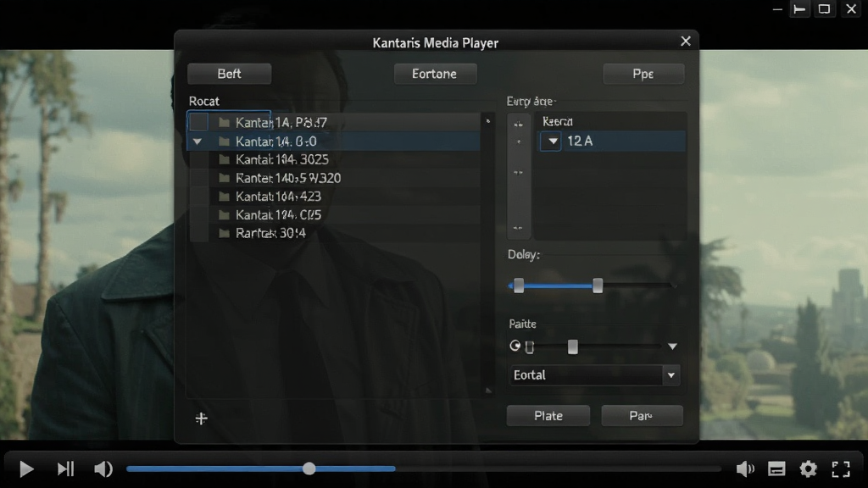Screen dimensions: 868x488
Task: Tick checkbox beside row ending W320
Action: 198,178
